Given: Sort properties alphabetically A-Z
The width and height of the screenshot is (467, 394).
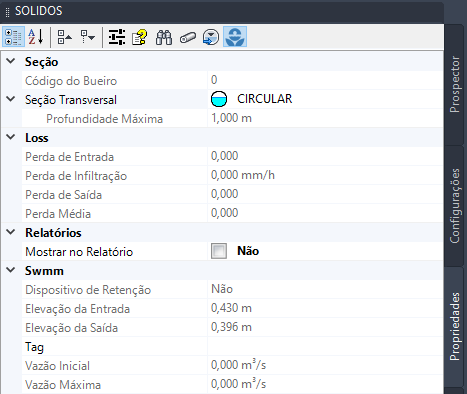Looking at the screenshot, I should click(36, 37).
